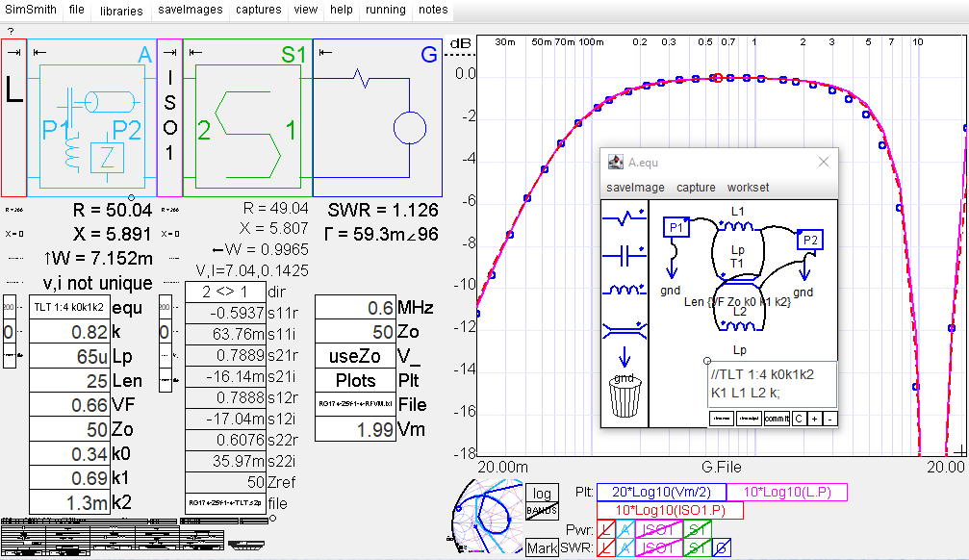Click insert arrow atop L block
The image size is (969, 560).
tap(13, 53)
